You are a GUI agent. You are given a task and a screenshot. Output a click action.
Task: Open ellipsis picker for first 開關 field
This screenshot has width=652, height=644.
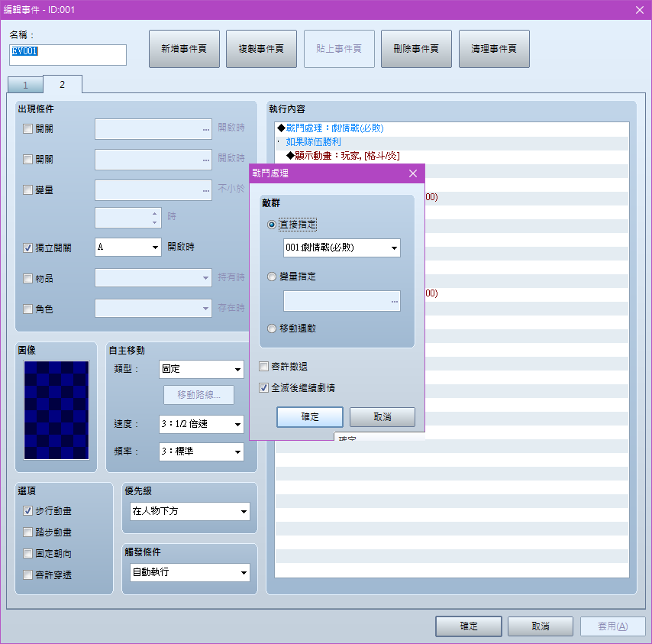(x=206, y=129)
